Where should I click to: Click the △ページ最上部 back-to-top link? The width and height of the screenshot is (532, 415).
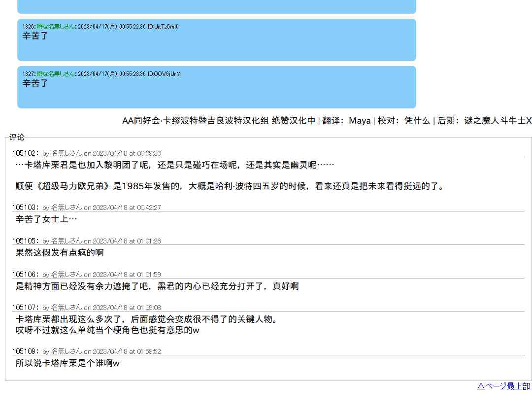coord(503,386)
